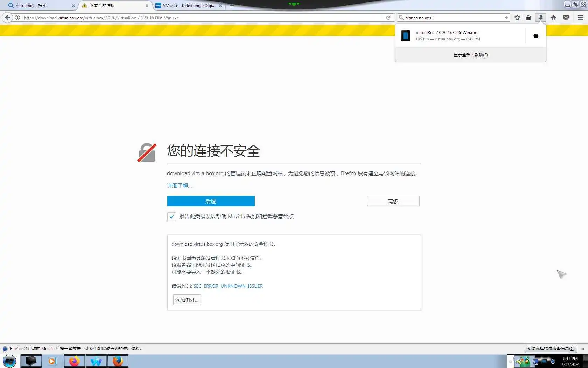Bookmark this page with the star icon
The width and height of the screenshot is (588, 368).
[x=517, y=18]
